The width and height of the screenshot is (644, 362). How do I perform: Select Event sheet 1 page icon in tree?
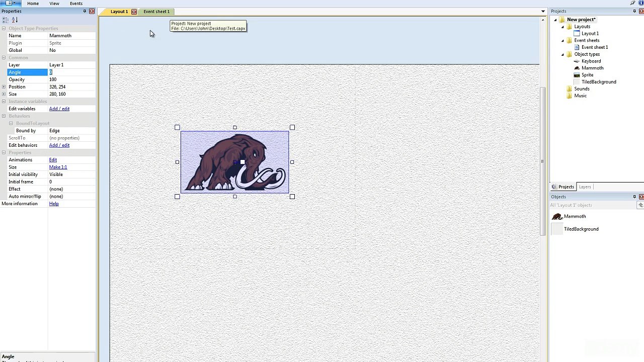coord(577,47)
